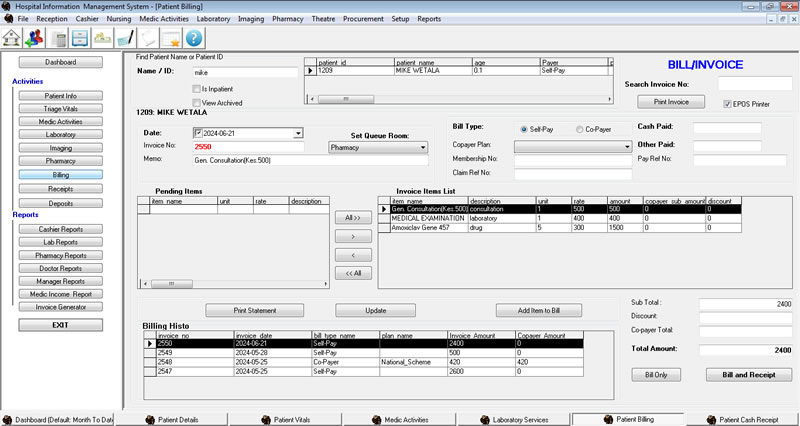The width and height of the screenshot is (800, 426).
Task: Click the starred note toolbar icon
Action: click(170, 38)
